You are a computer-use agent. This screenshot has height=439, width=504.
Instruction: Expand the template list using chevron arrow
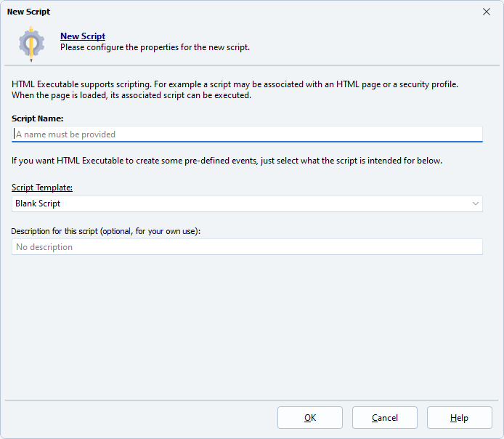click(x=475, y=204)
